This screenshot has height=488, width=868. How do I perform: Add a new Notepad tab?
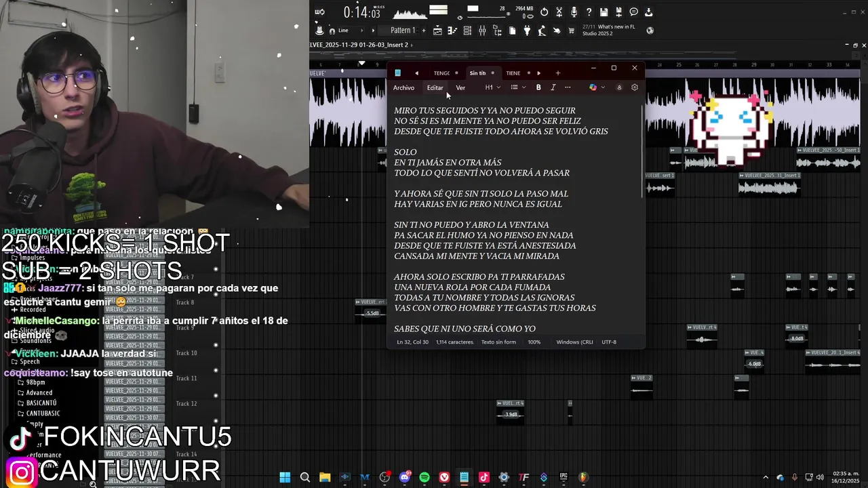click(x=557, y=73)
